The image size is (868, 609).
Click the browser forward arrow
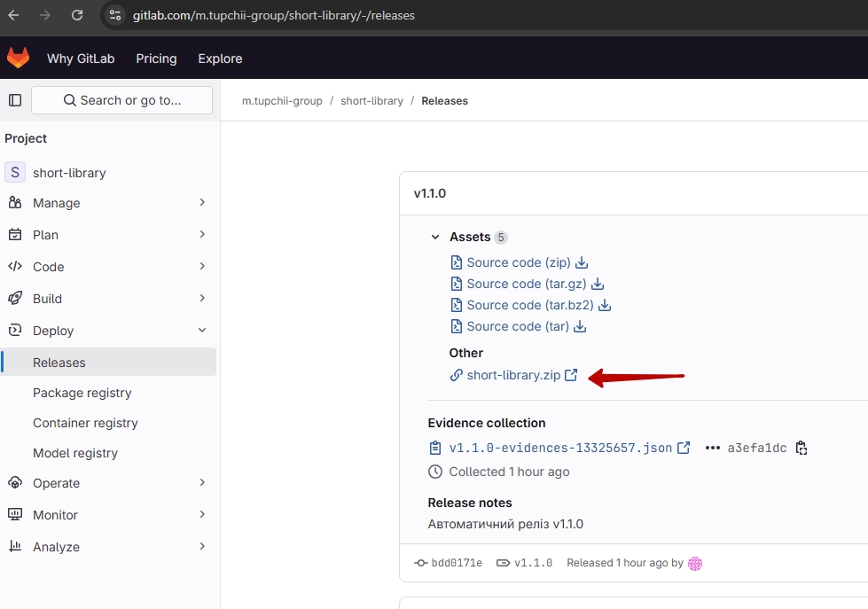click(45, 15)
